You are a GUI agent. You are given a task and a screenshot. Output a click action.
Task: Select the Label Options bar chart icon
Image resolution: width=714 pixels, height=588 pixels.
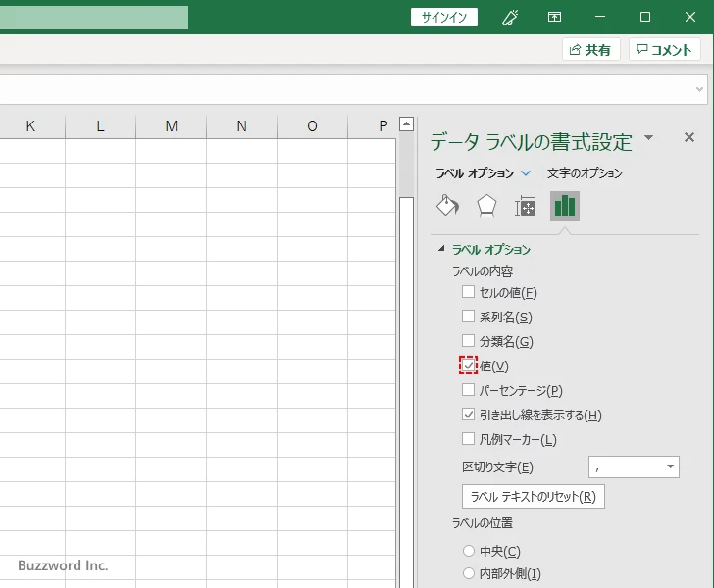coord(565,206)
